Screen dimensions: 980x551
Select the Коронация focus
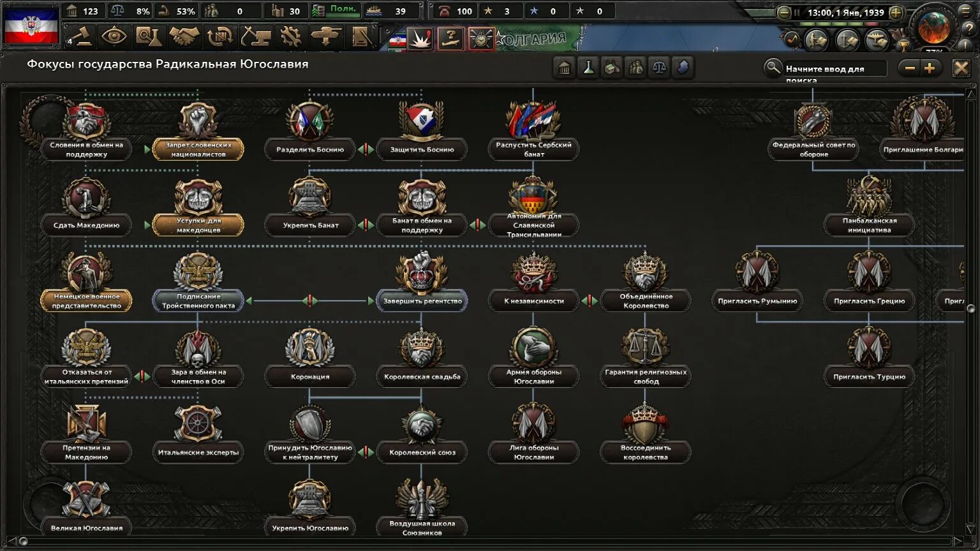(310, 376)
